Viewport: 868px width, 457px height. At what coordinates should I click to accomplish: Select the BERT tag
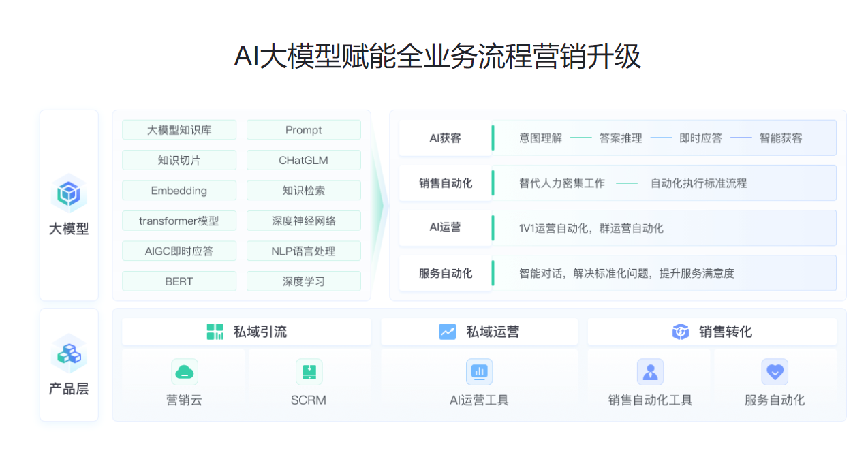(179, 281)
